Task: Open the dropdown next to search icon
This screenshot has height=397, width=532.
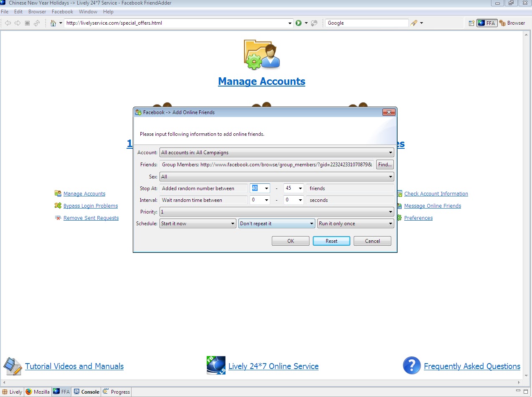Action: [x=421, y=23]
